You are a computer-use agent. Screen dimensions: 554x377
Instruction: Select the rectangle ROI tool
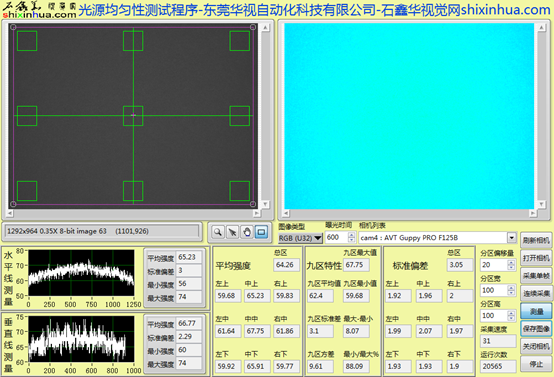261,232
